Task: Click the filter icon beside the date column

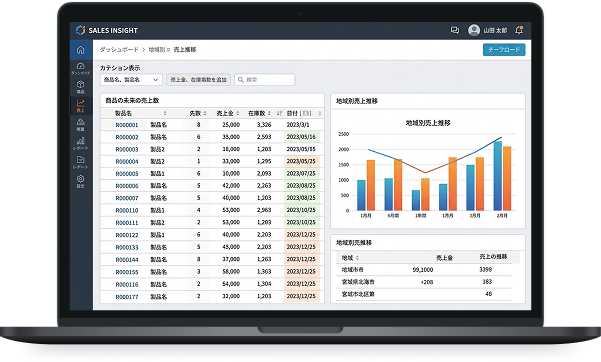Action: (x=279, y=113)
